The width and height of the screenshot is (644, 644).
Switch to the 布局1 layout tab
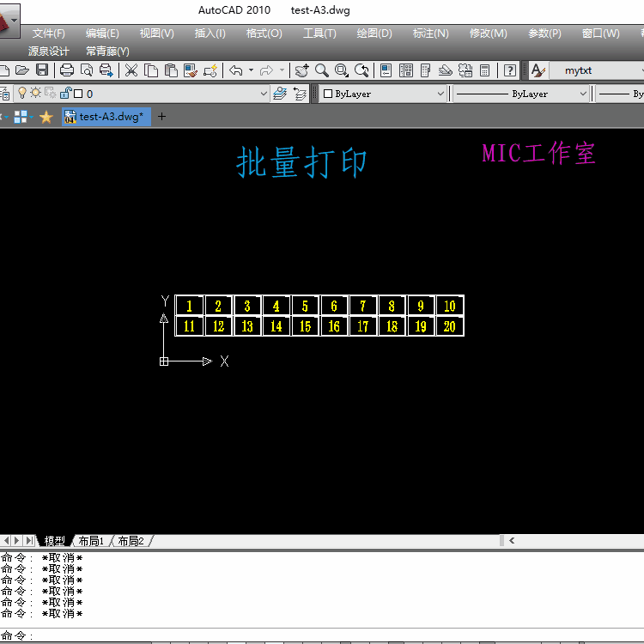91,541
